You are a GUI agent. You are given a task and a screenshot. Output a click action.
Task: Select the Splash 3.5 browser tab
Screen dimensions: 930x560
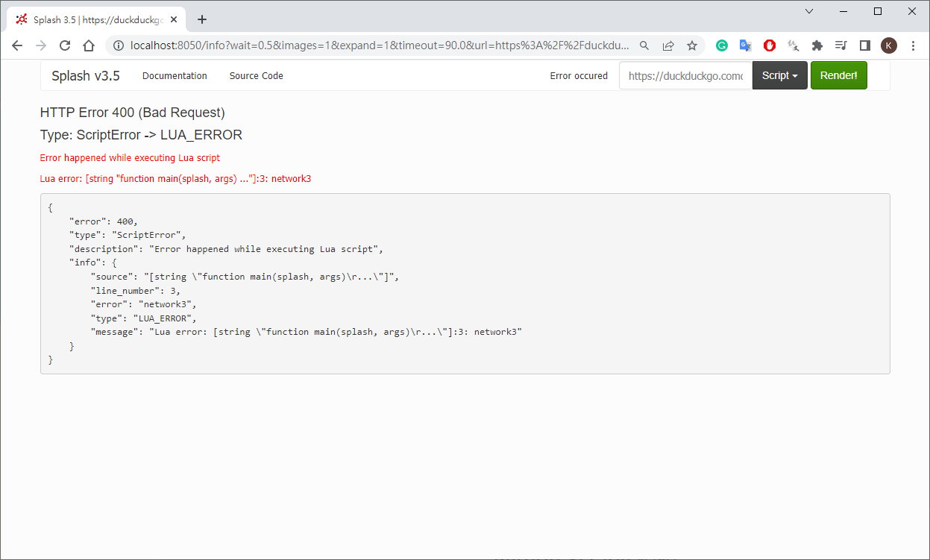point(97,19)
